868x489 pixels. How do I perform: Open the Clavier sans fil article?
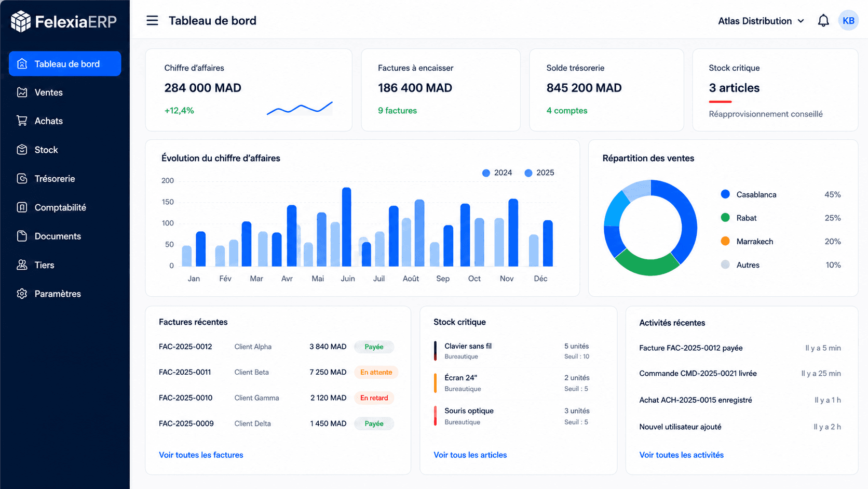click(468, 346)
